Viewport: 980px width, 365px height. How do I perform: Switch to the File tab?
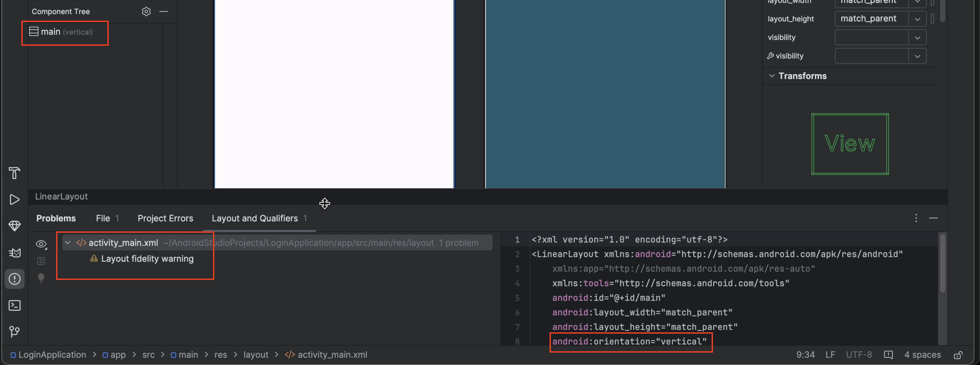(107, 218)
